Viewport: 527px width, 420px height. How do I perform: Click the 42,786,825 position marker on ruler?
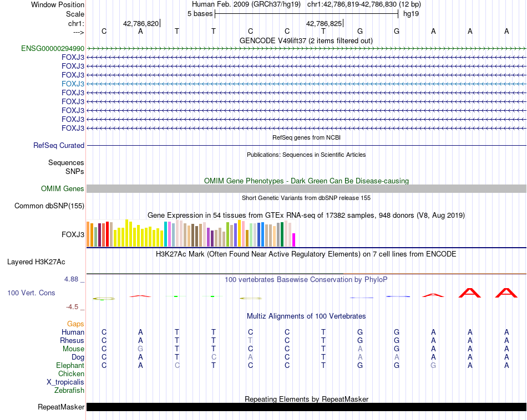(325, 24)
